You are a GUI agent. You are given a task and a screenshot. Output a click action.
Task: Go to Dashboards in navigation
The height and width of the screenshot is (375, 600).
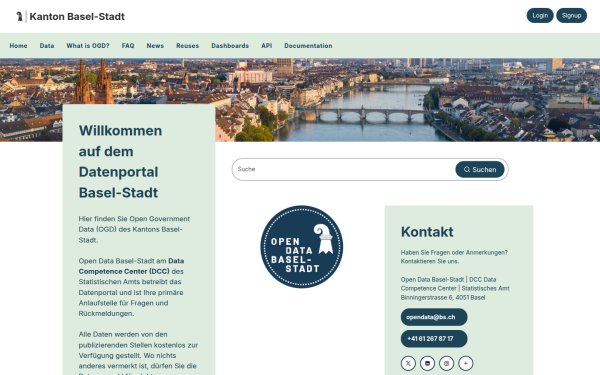pyautogui.click(x=230, y=46)
